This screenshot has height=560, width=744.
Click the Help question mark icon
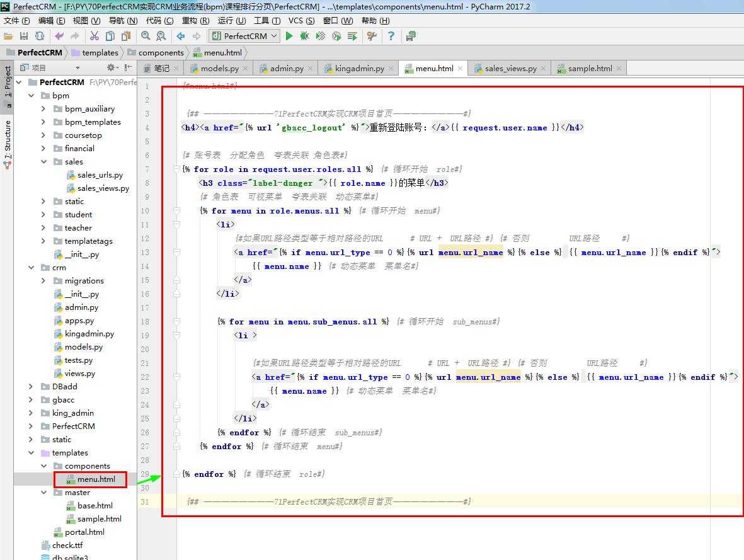click(x=391, y=36)
